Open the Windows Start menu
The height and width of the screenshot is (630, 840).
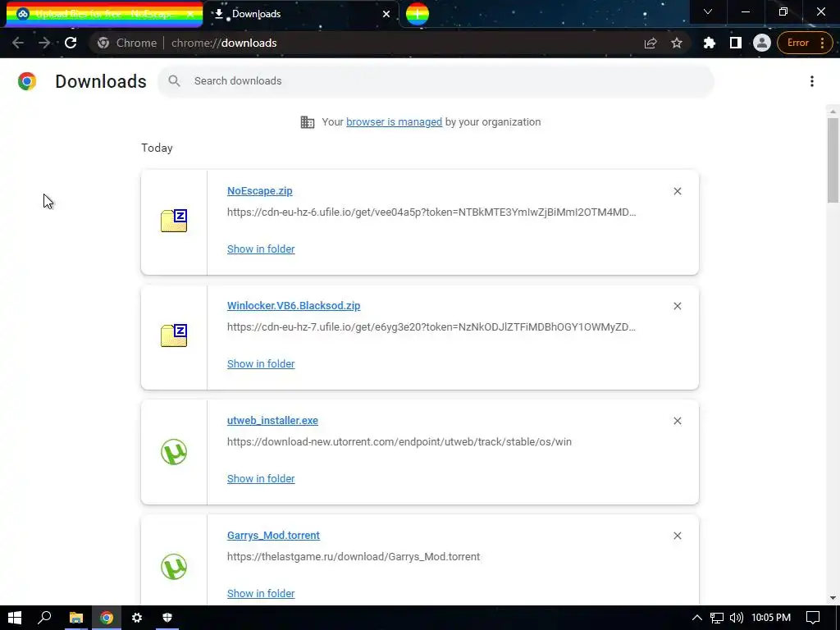tap(15, 618)
